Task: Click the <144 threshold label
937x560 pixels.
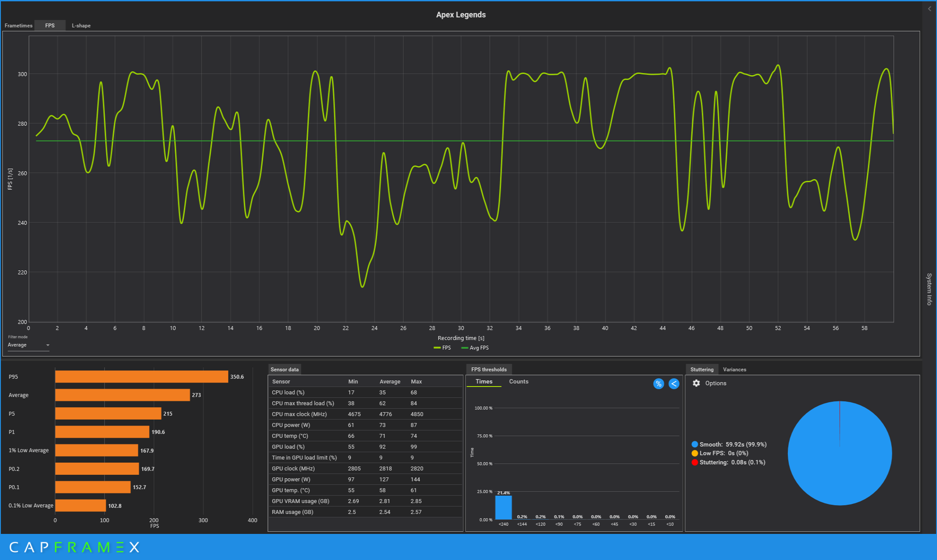Action: coord(522,524)
